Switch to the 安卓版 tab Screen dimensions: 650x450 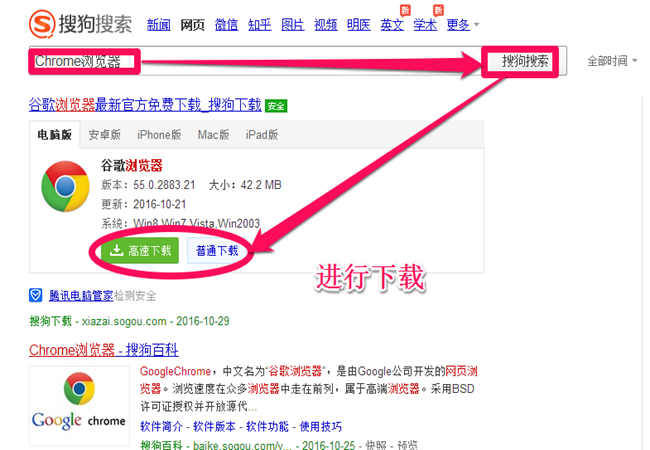point(104,135)
